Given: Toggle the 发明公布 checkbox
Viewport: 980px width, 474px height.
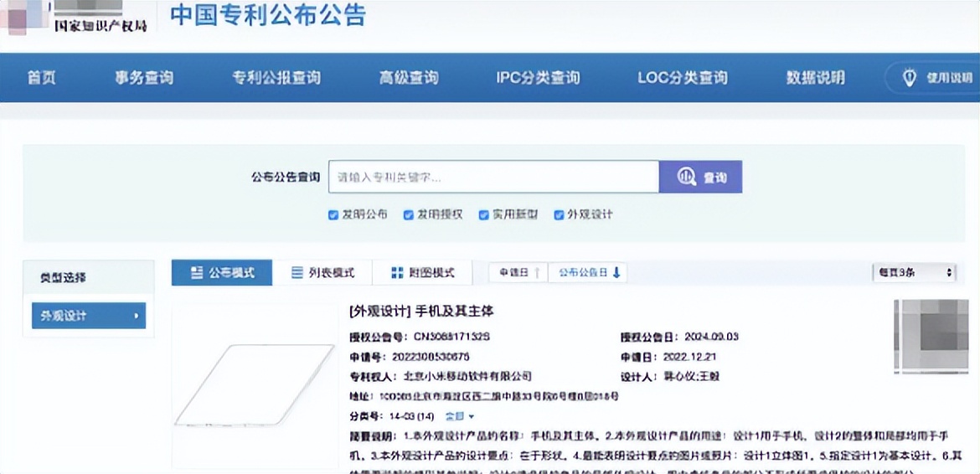Looking at the screenshot, I should click(x=333, y=215).
